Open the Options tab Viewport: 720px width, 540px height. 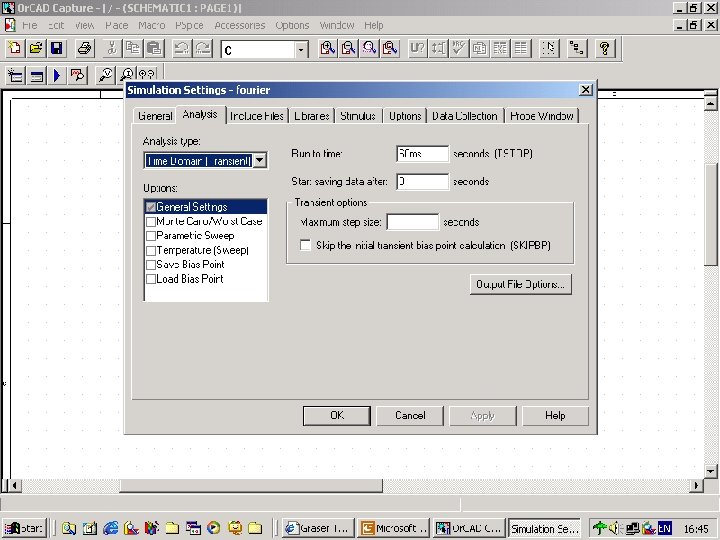pos(405,116)
